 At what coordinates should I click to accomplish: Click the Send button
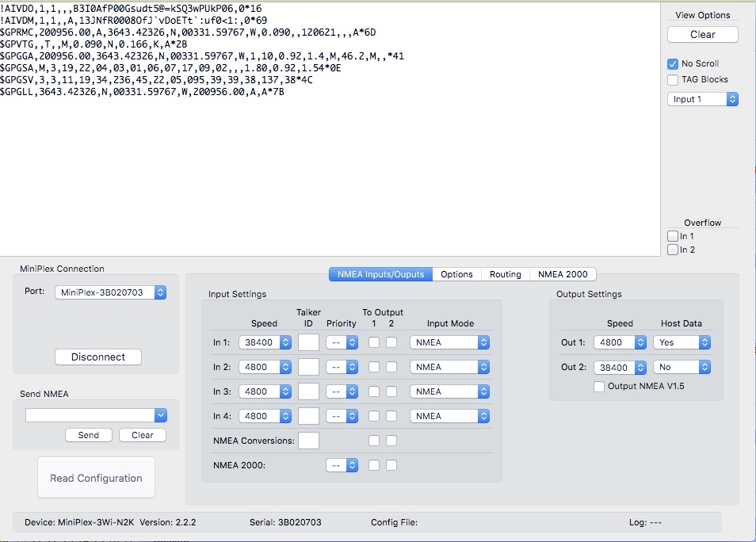pyautogui.click(x=88, y=435)
